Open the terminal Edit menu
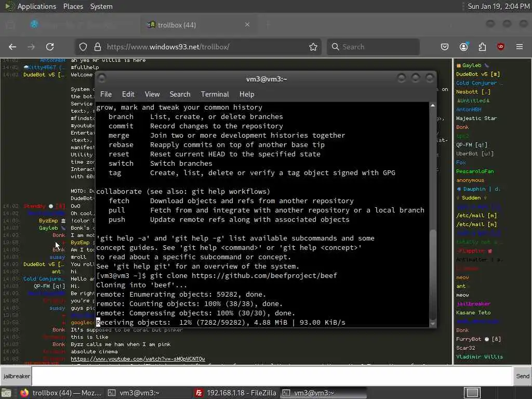Viewport: 532px width, 399px height. 128,95
